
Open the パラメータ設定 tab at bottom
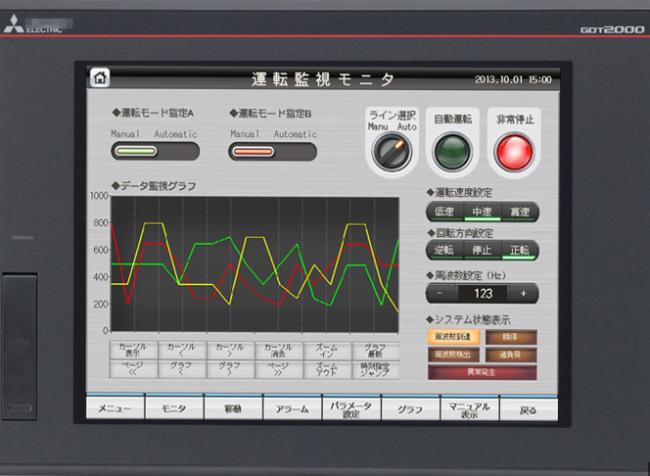coord(351,407)
